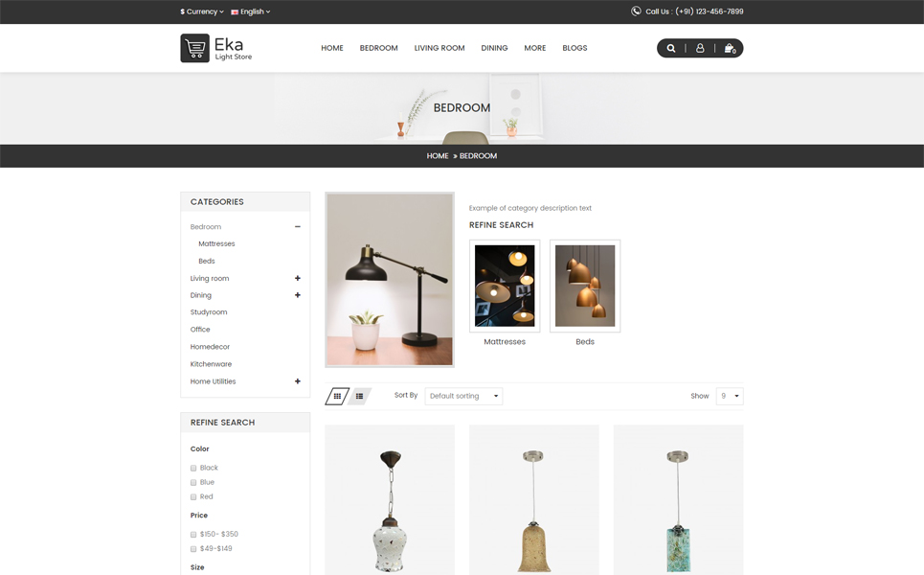The image size is (924, 575).
Task: Expand the Living room category
Action: coord(298,278)
